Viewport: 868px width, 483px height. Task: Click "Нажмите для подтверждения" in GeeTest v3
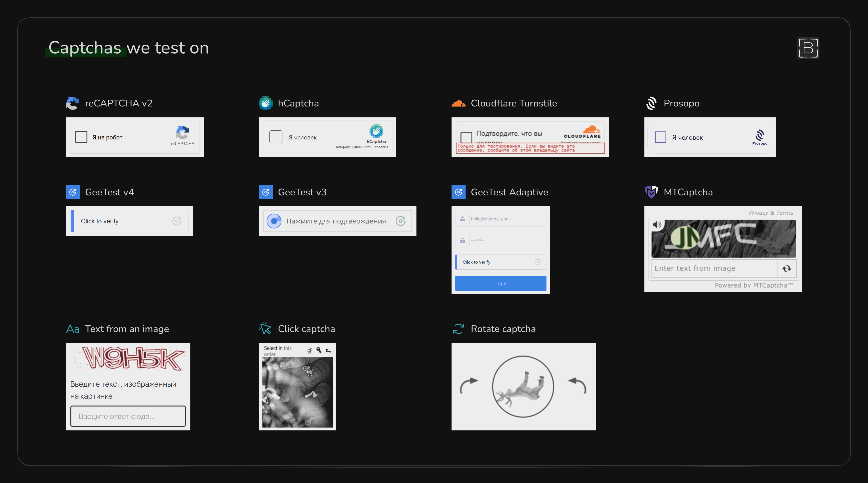click(336, 221)
